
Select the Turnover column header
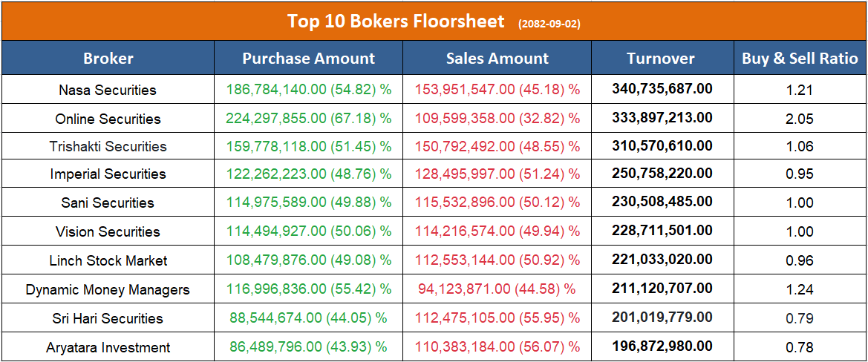click(x=661, y=59)
